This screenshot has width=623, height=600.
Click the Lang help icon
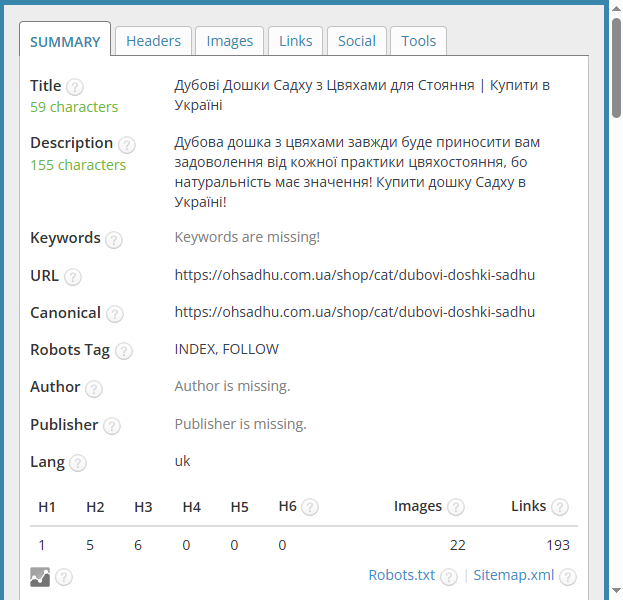point(78,463)
